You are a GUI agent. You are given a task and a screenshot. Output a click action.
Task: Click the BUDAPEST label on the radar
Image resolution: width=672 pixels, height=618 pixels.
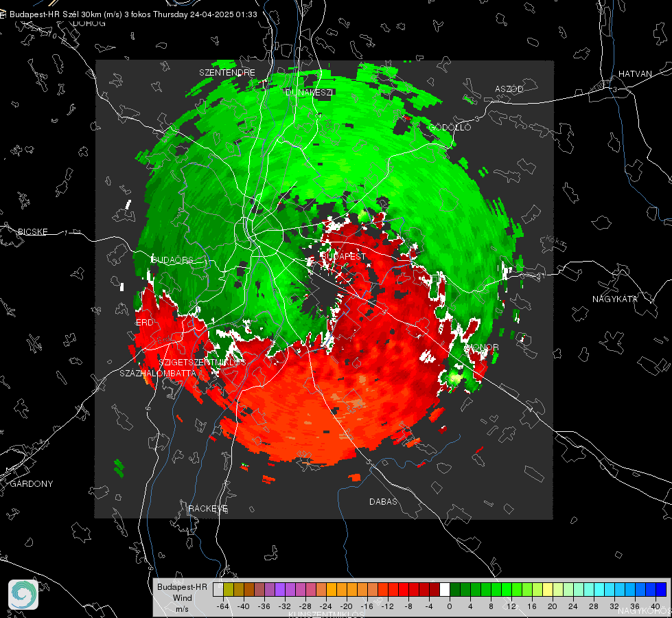click(343, 256)
